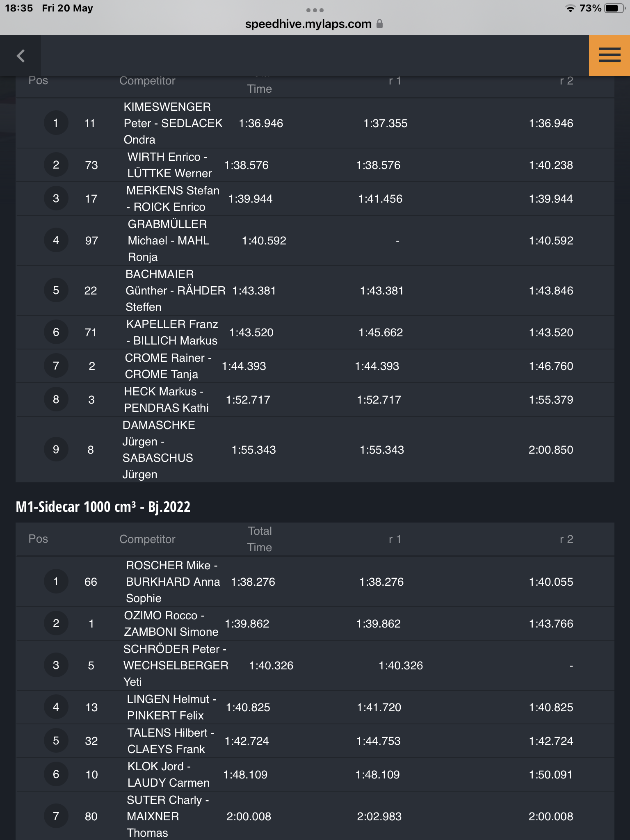This screenshot has width=630, height=840.
Task: Tap the lock icon beside the URL
Action: coord(379,24)
